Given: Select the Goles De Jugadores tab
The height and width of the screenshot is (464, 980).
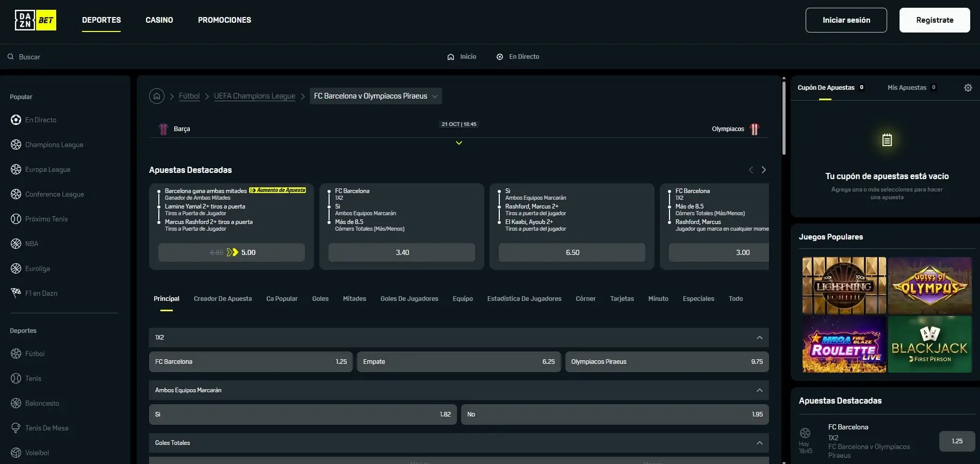Looking at the screenshot, I should [x=410, y=299].
